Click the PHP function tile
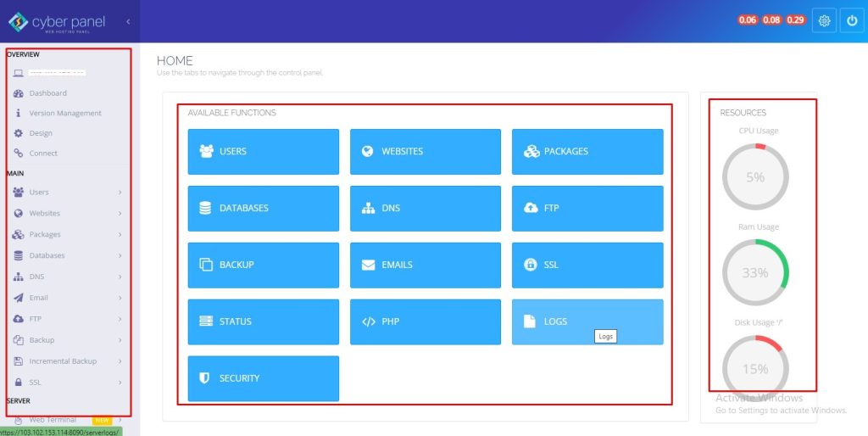This screenshot has width=868, height=436. tap(425, 321)
